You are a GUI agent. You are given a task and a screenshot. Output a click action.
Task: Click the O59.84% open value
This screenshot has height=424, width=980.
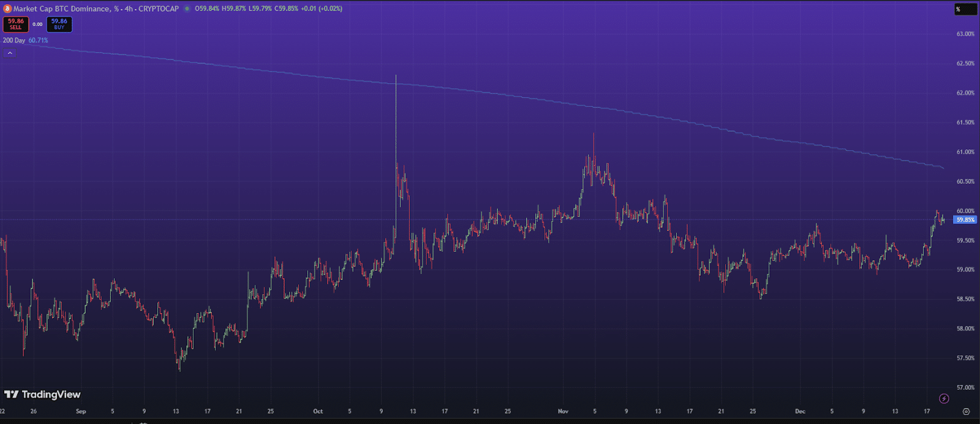click(x=207, y=9)
